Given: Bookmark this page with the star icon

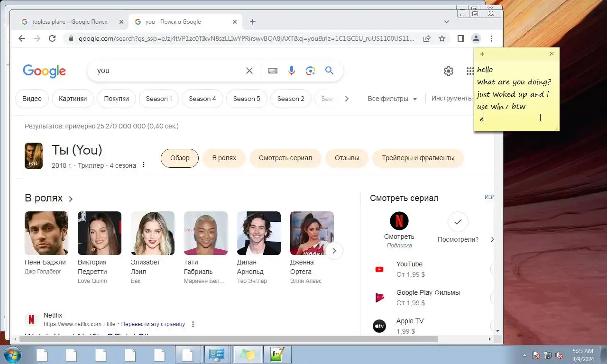Looking at the screenshot, I should click(442, 38).
